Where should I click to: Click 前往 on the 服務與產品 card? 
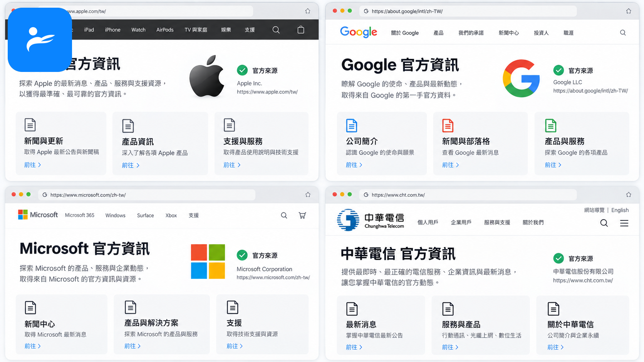450,347
